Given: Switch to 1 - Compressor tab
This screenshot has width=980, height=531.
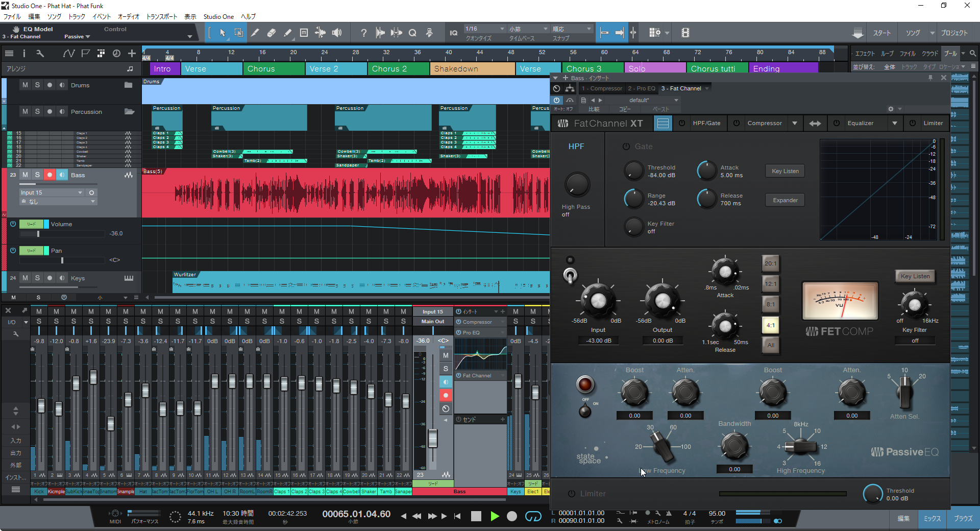Looking at the screenshot, I should [x=602, y=88].
